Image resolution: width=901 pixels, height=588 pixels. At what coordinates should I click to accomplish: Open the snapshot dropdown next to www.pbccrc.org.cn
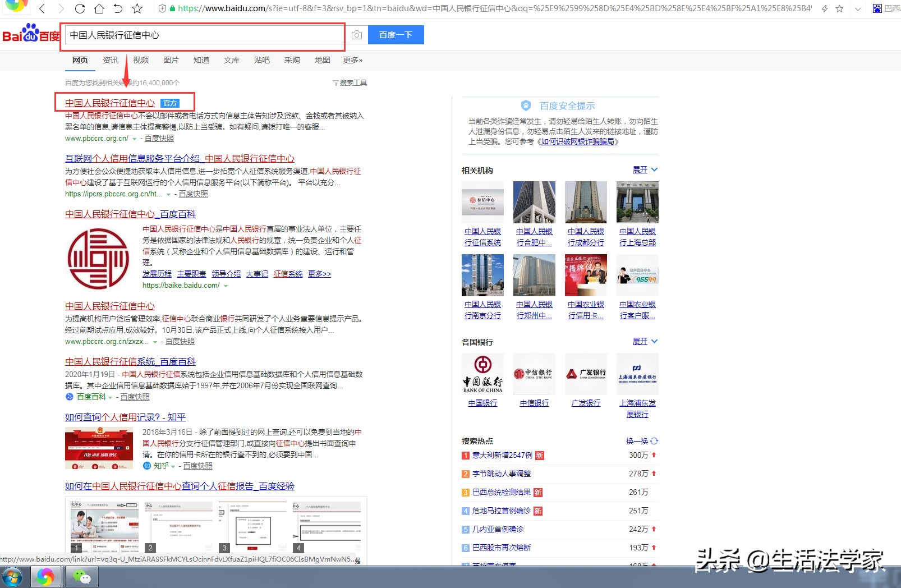pyautogui.click(x=134, y=138)
